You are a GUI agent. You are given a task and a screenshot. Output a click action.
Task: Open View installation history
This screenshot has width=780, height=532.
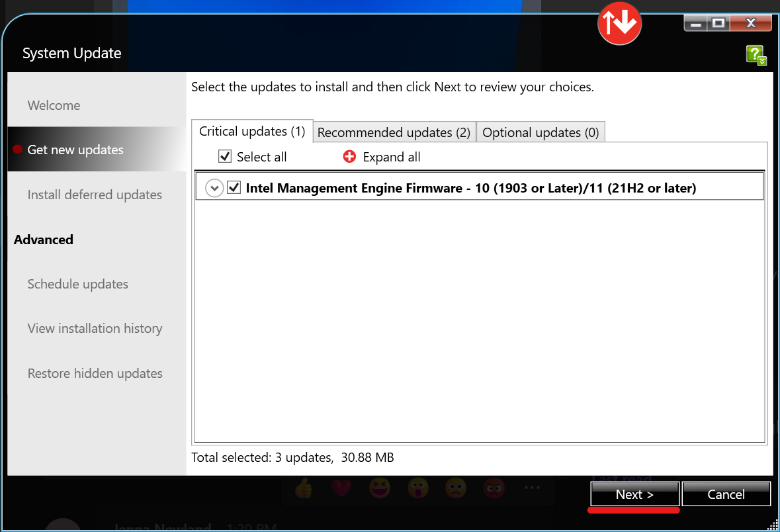click(x=95, y=328)
